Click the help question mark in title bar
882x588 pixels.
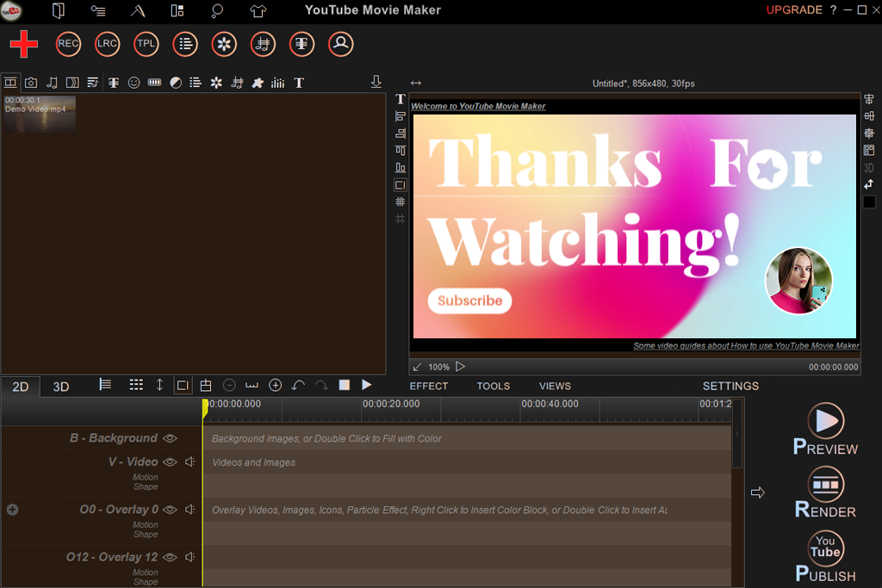833,10
